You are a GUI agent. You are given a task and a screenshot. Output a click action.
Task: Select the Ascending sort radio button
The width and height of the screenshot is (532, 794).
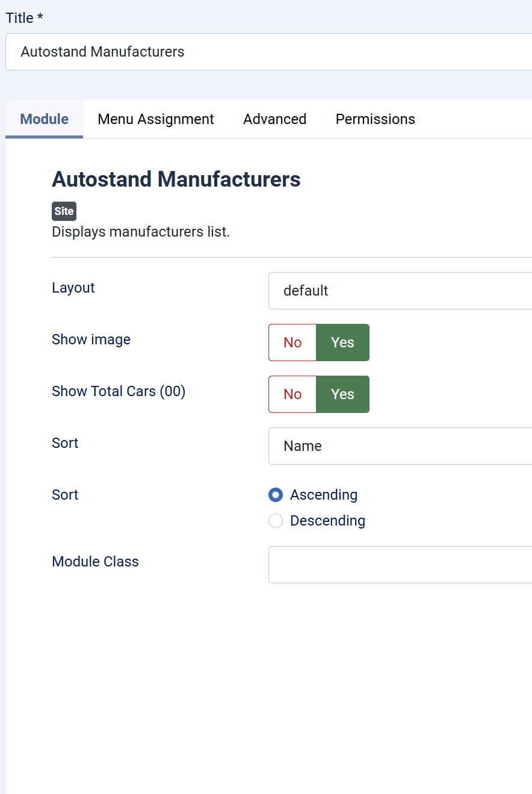coord(276,495)
